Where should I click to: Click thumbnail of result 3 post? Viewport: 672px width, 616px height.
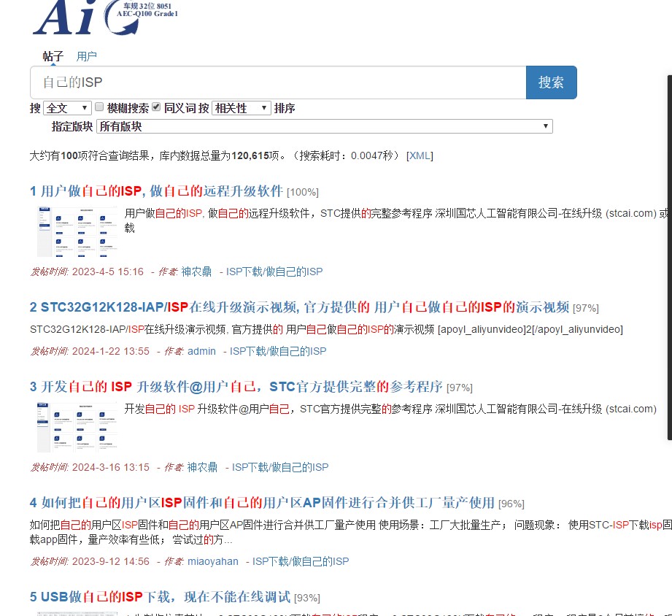[77, 427]
